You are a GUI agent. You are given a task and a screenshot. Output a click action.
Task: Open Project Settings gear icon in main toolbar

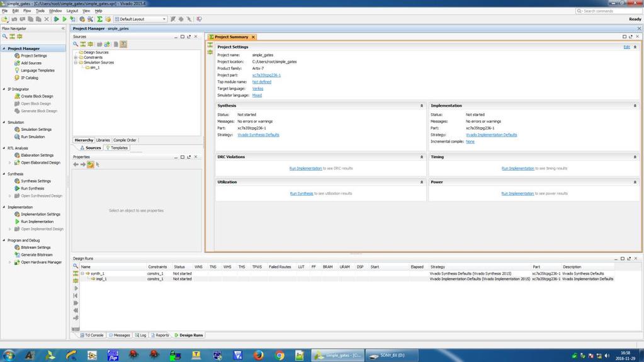(x=82, y=19)
